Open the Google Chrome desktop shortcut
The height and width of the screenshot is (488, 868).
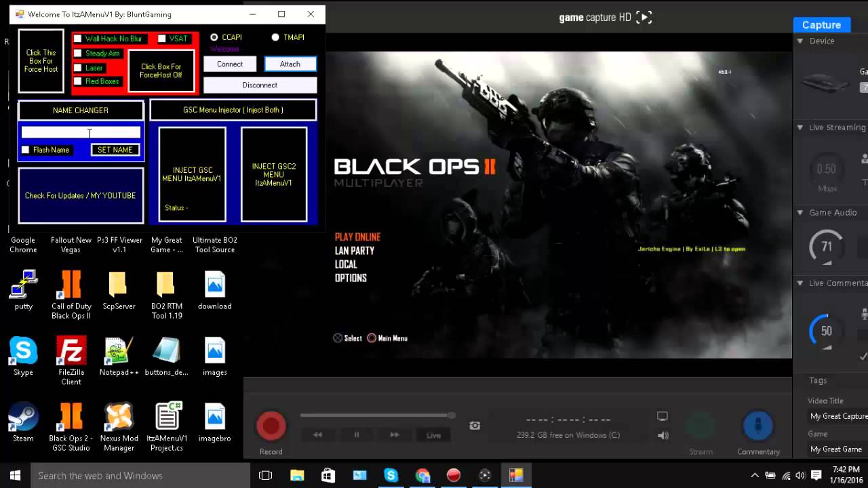[23, 245]
